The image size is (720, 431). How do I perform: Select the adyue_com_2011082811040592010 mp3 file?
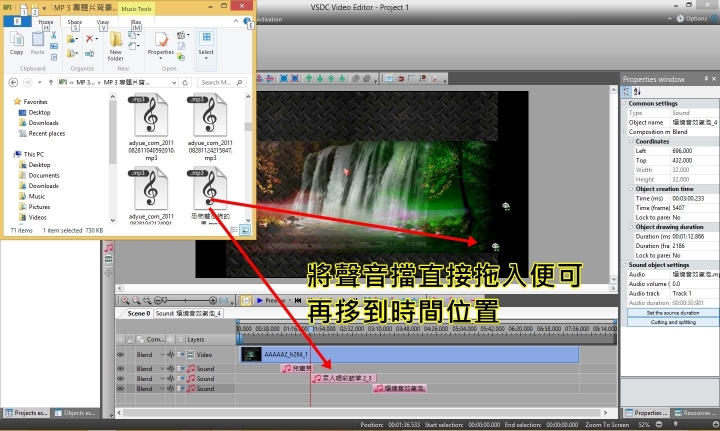[x=151, y=128]
